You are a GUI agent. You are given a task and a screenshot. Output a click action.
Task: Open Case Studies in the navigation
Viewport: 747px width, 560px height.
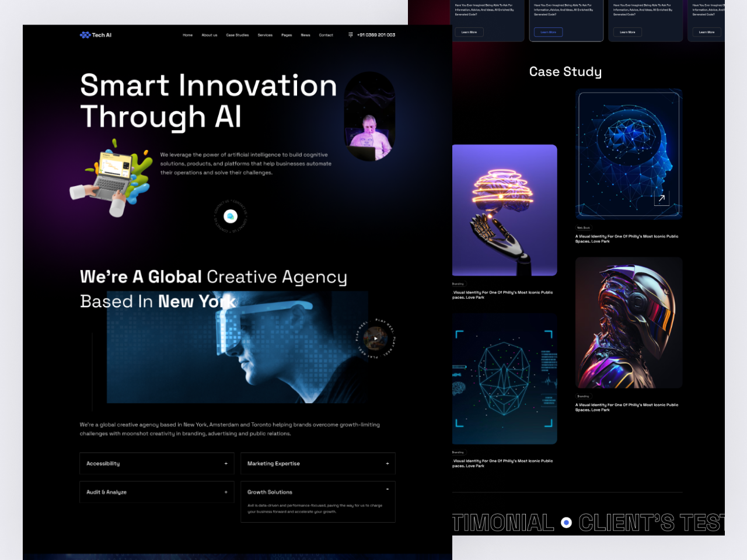coord(237,35)
